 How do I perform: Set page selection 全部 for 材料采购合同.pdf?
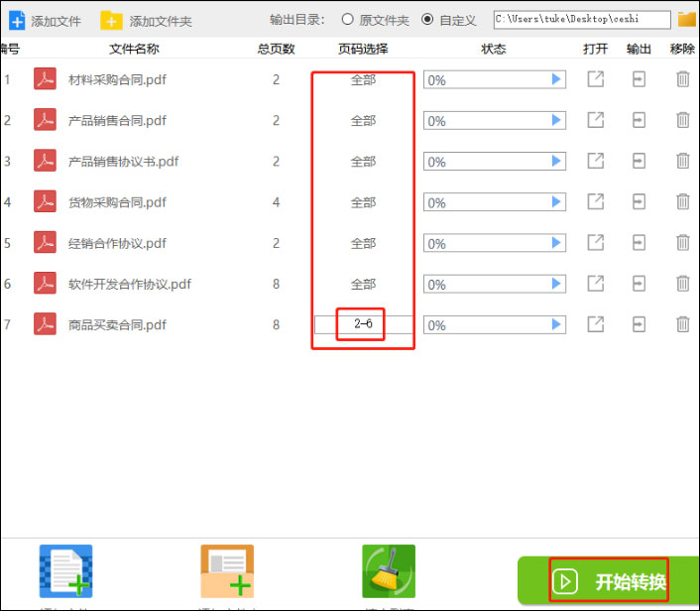pyautogui.click(x=364, y=80)
